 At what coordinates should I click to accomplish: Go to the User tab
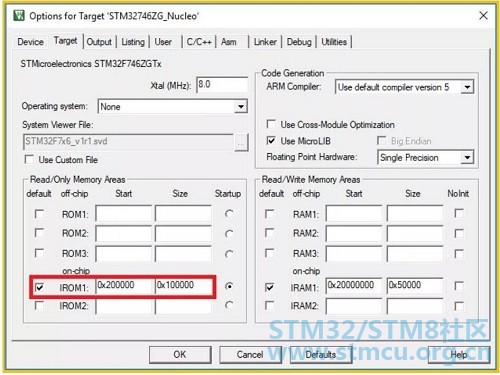pos(163,42)
